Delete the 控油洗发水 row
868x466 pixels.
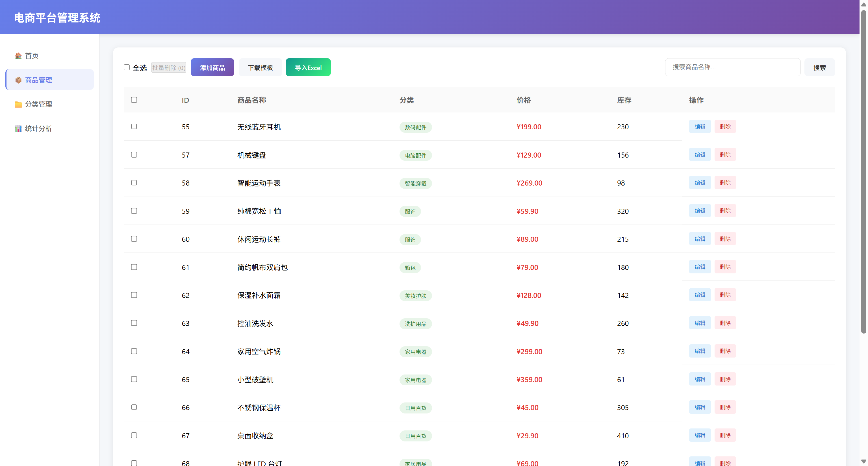725,323
